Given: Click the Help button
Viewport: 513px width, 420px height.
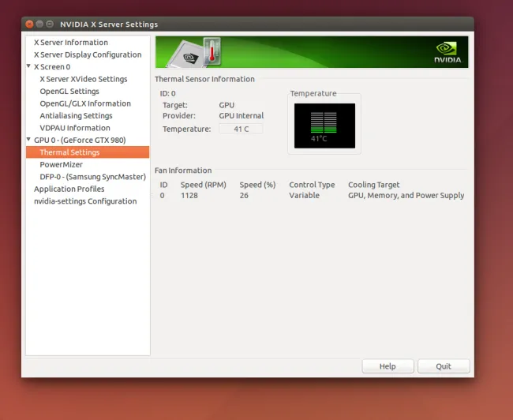Looking at the screenshot, I should coord(388,366).
